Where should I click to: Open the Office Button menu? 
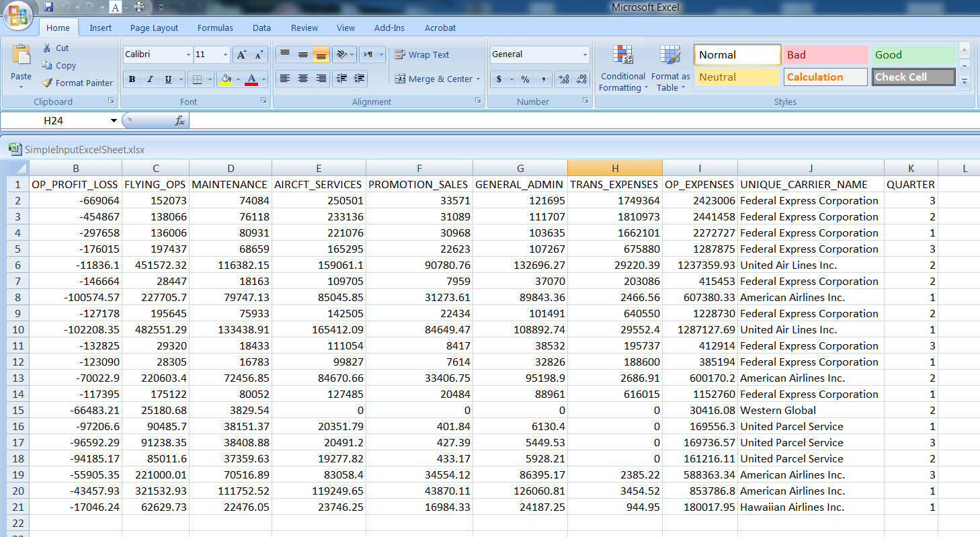coord(18,16)
